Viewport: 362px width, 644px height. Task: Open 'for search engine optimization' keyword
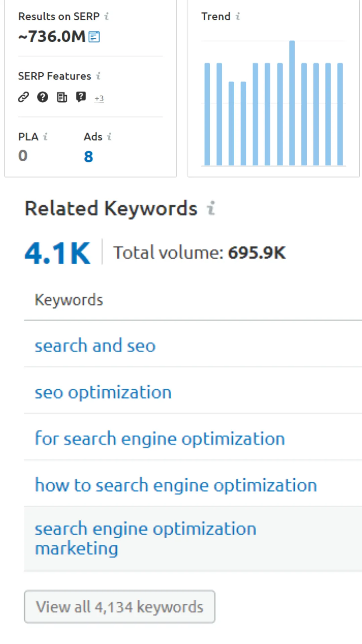160,438
